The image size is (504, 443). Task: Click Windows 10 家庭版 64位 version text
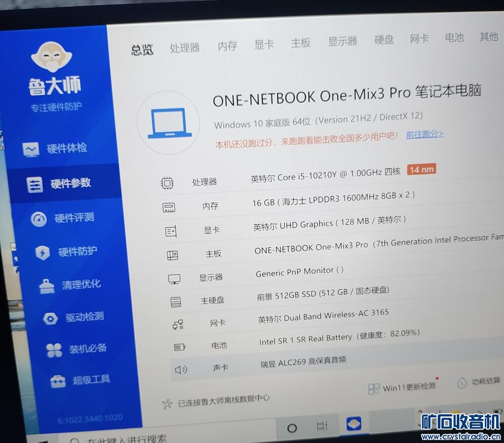click(318, 121)
